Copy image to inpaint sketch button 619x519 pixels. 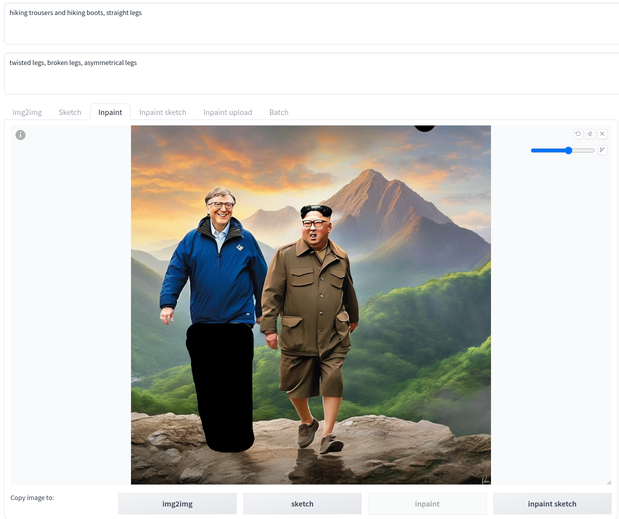point(552,504)
